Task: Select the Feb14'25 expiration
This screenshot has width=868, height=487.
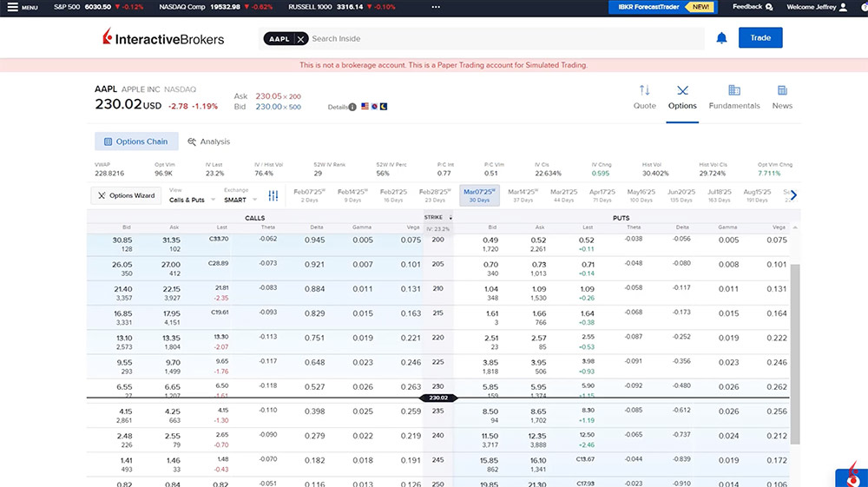Action: [352, 195]
